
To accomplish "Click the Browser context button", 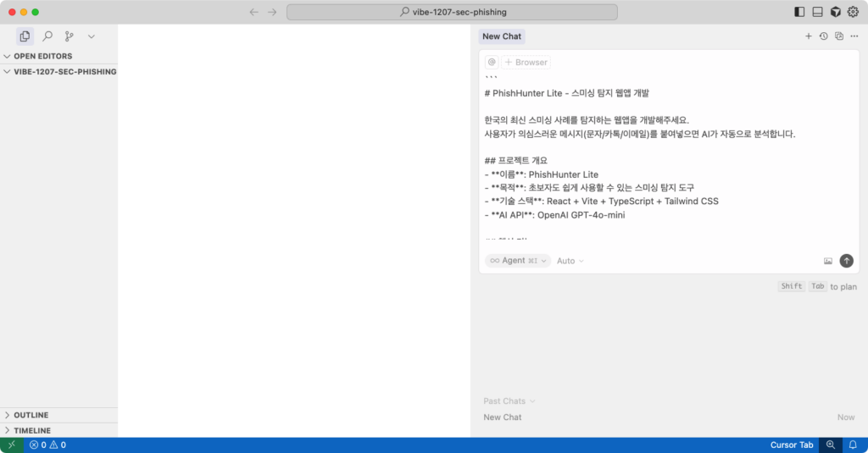I will click(x=526, y=62).
